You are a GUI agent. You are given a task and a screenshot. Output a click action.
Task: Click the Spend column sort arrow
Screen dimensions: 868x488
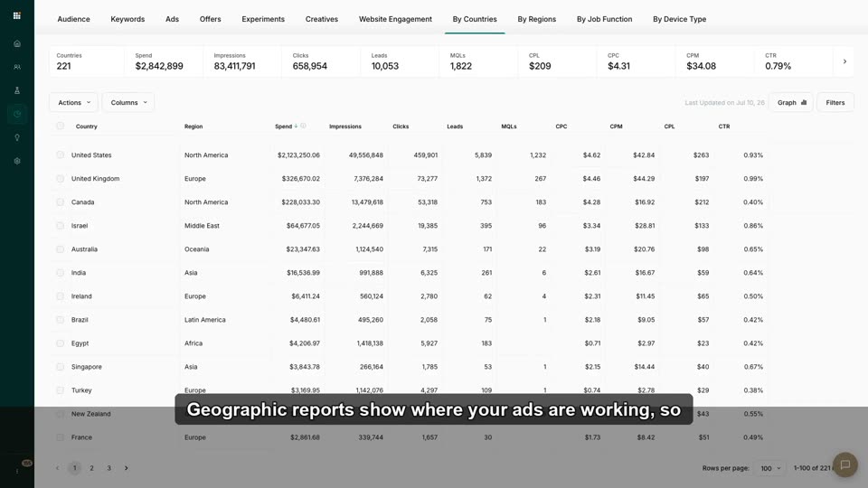point(297,127)
